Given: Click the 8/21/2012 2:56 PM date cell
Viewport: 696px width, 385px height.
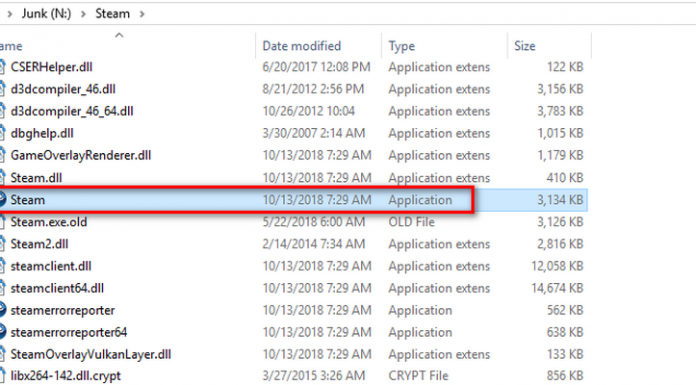Looking at the screenshot, I should point(313,89).
